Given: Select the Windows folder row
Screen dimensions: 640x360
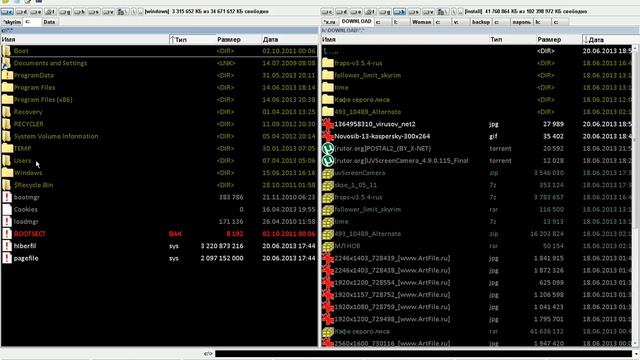Looking at the screenshot, I should coord(159,173).
